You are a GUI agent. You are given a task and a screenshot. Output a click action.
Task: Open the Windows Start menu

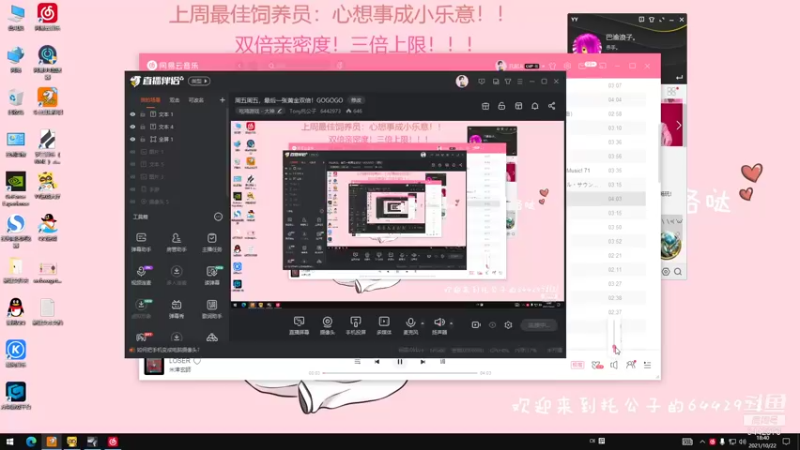pos(10,442)
